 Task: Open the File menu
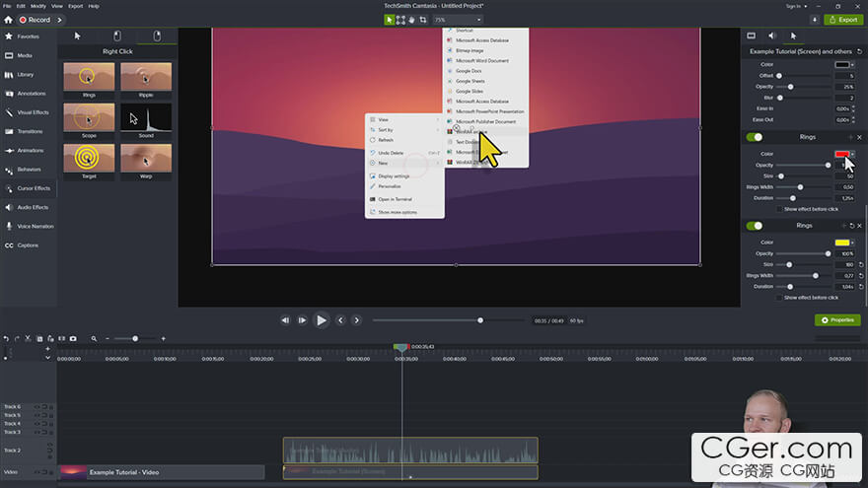point(7,6)
